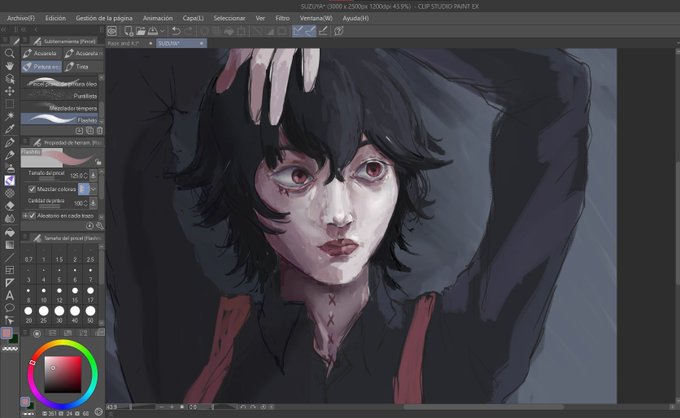Select the rectangular Selection area tool
The width and height of the screenshot is (680, 418).
(10, 104)
